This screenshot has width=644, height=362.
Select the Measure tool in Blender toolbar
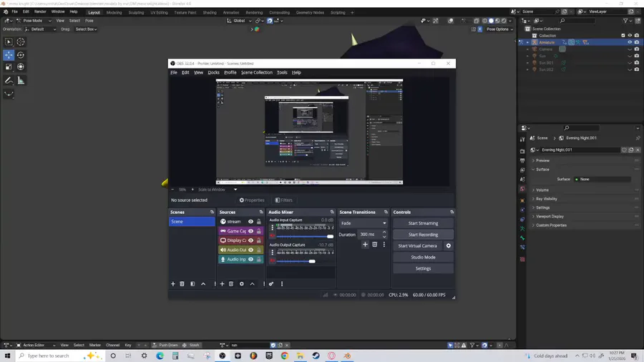pyautogui.click(x=21, y=80)
